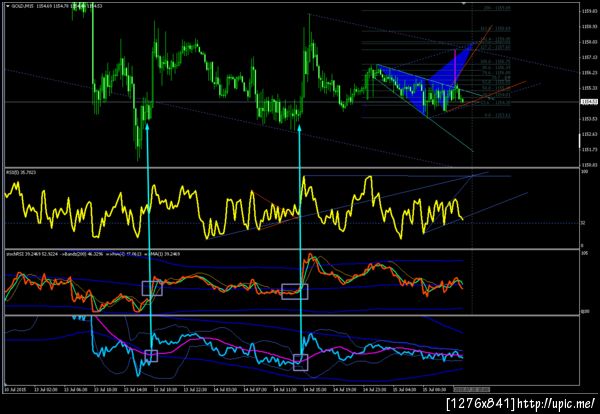Click the 15 Jul 04:00 label on time axis
600x414 pixels.
404,389
